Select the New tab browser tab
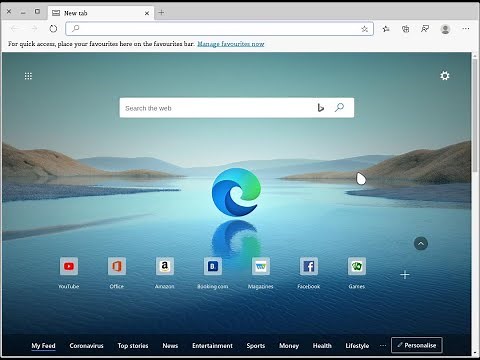Viewport: 480px width, 360px height. click(x=101, y=13)
